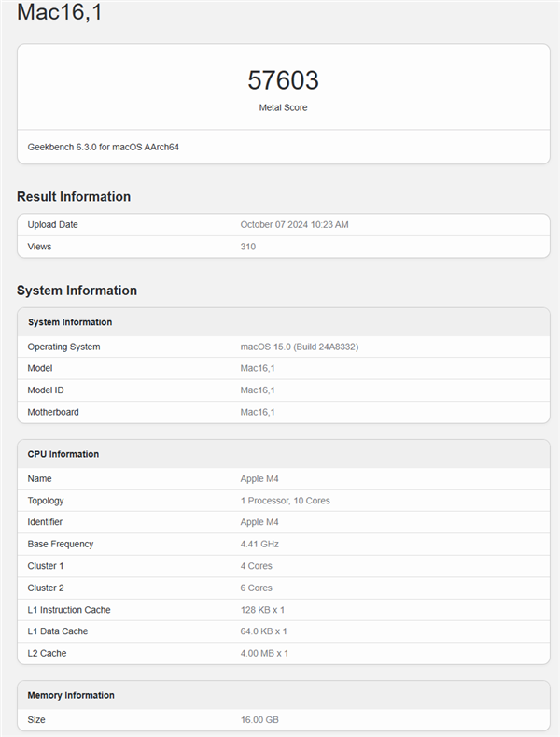
Task: Click the Apple M4 value beside Name
Action: (259, 478)
